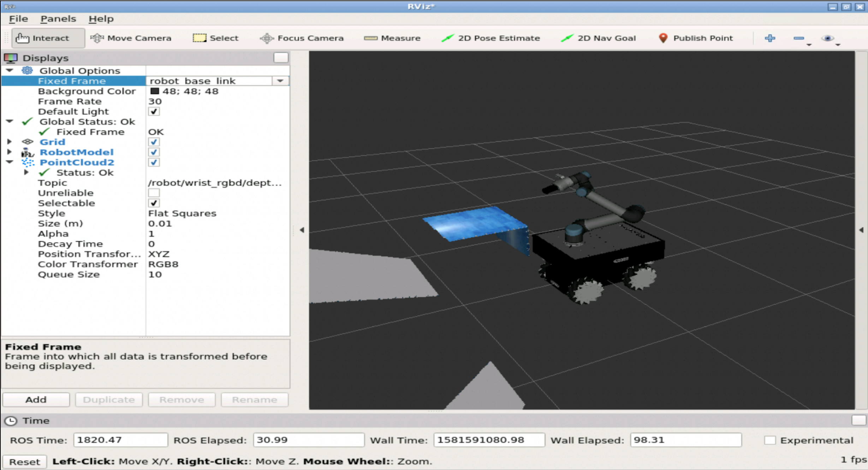Disable the Grid display checkbox
The image size is (868, 470).
coord(154,142)
